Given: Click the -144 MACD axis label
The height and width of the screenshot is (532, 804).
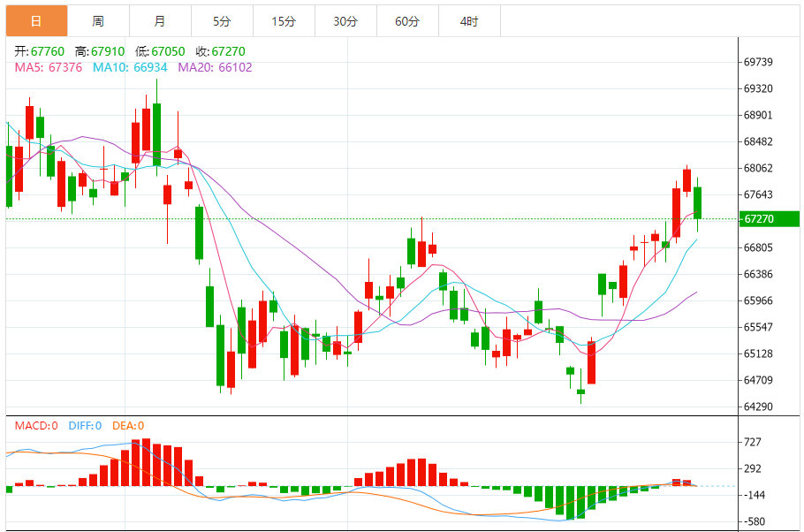Looking at the screenshot, I should [x=754, y=495].
